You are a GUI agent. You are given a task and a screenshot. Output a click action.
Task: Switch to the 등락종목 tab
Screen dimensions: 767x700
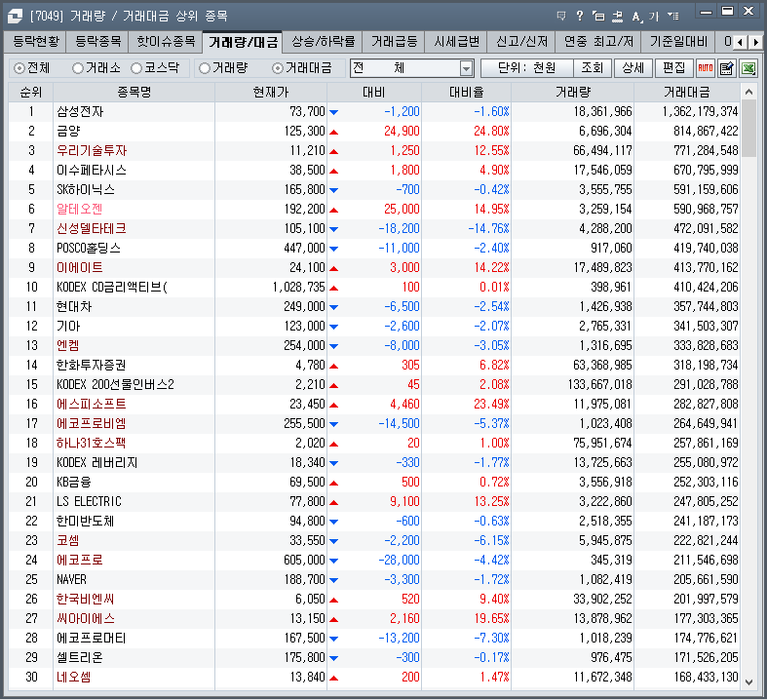tap(97, 42)
